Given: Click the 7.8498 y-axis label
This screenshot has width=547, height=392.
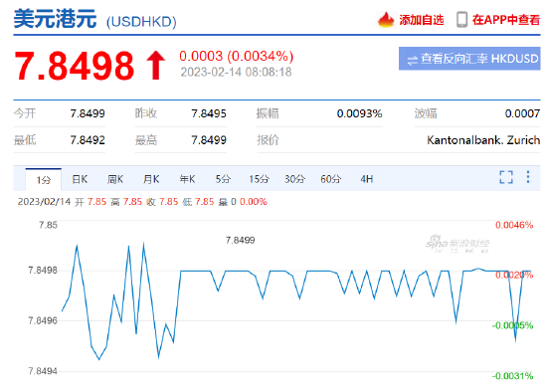Looking at the screenshot, I should [43, 271].
